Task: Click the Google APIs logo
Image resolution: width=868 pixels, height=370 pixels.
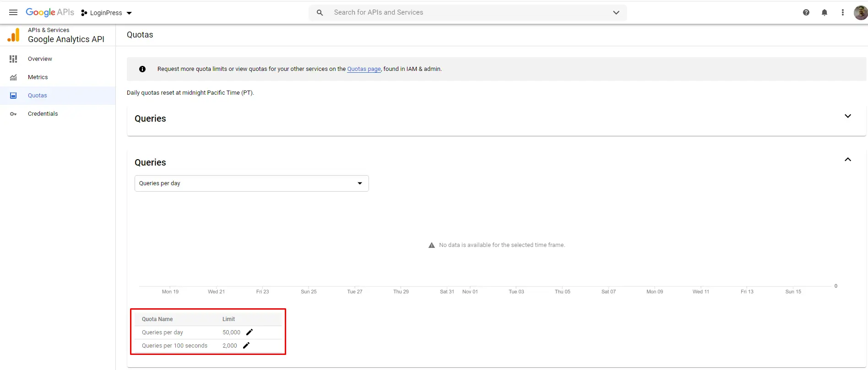Action: click(49, 12)
